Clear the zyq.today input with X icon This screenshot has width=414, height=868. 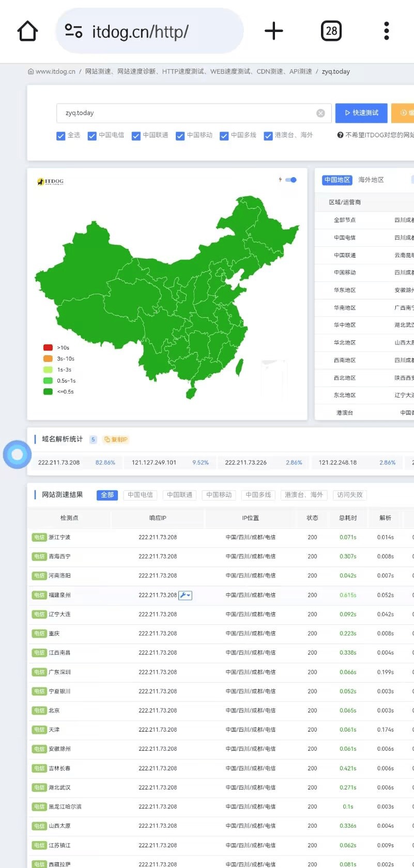point(320,113)
